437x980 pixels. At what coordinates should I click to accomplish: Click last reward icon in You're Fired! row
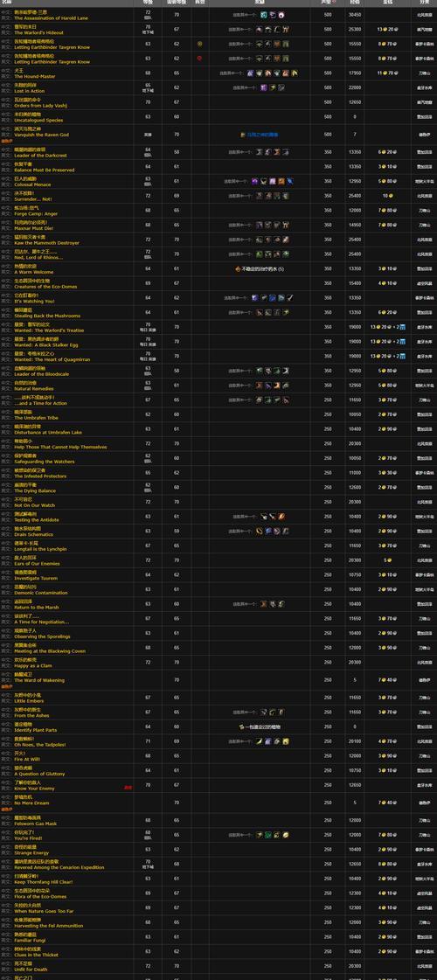click(286, 834)
